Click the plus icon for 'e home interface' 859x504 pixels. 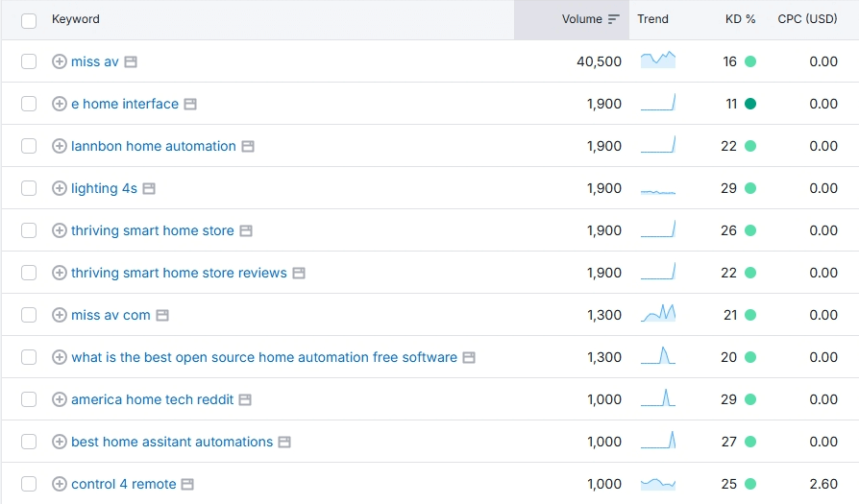click(x=59, y=104)
